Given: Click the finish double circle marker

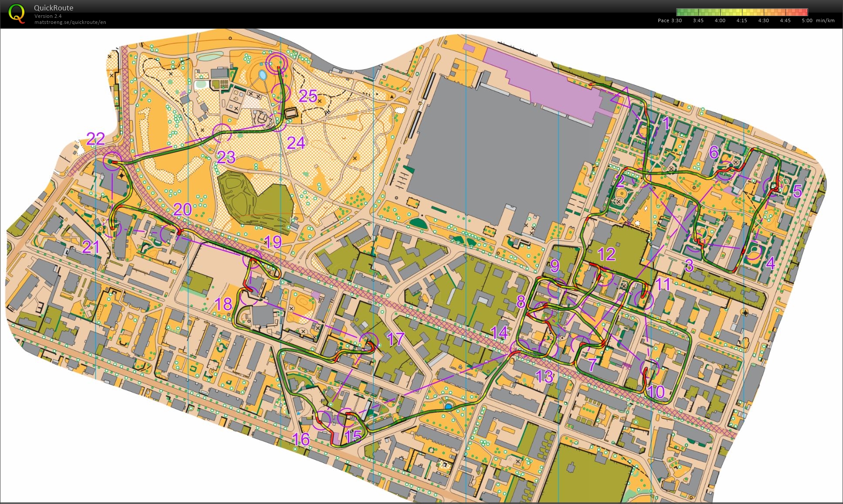Looking at the screenshot, I should (277, 64).
